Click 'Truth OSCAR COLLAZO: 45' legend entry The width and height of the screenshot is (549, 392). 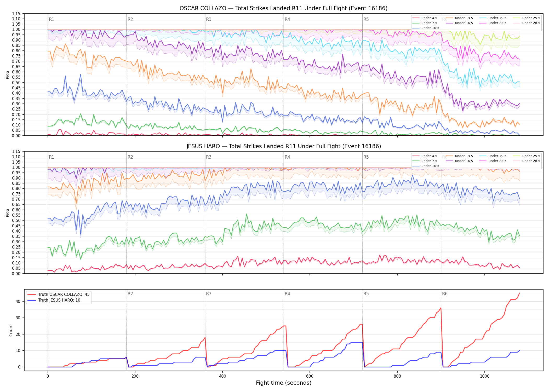click(x=59, y=295)
